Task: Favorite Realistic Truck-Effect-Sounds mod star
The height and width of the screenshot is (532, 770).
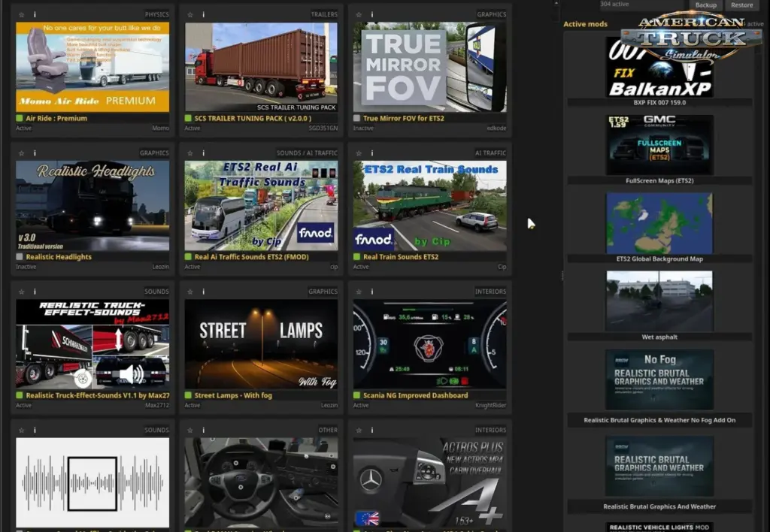Action: point(22,292)
